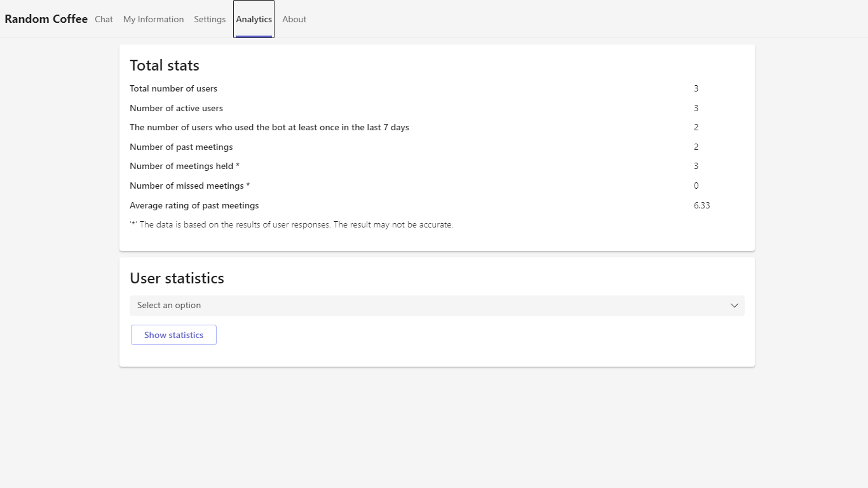Click the Total stats heading
The height and width of the screenshot is (488, 868).
pyautogui.click(x=165, y=65)
